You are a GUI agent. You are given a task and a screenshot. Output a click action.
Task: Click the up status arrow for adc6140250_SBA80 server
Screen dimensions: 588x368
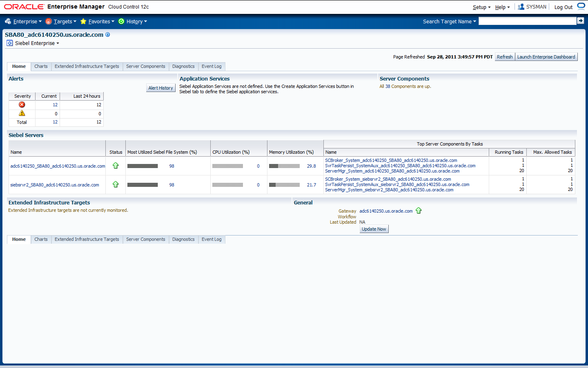[116, 166]
